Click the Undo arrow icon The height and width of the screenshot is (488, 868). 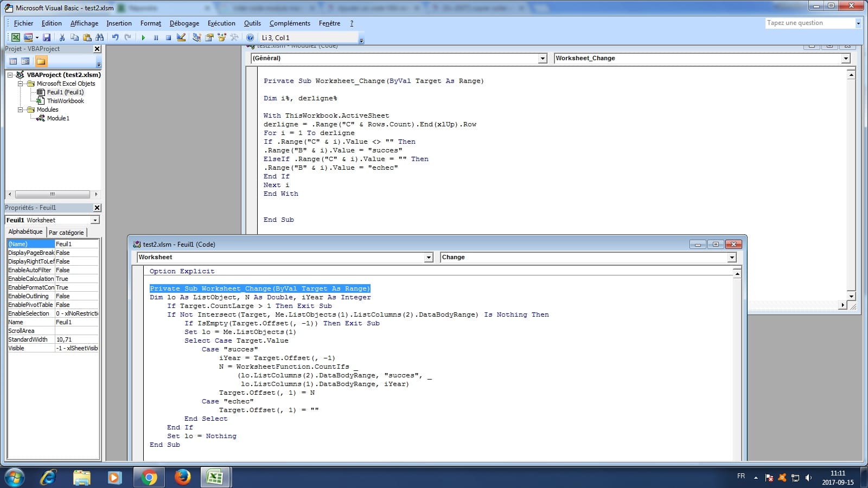tap(115, 37)
